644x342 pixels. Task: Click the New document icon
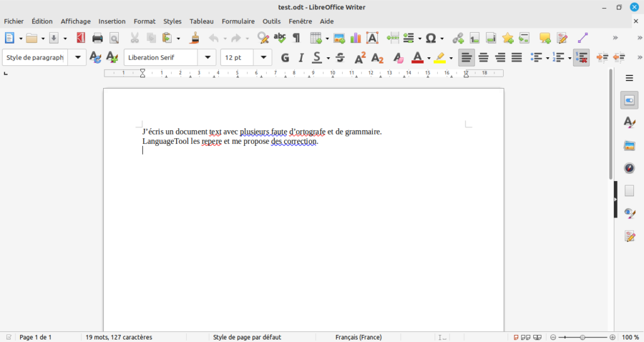click(x=9, y=38)
